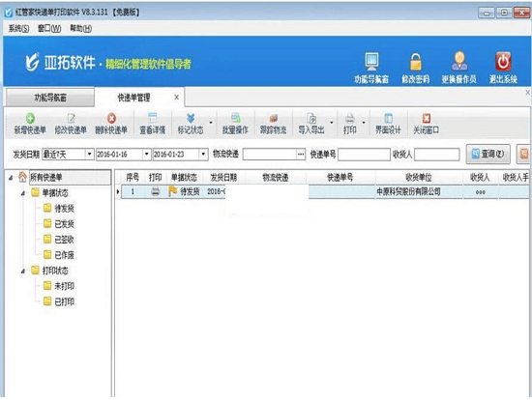Sort by 单据状态 column header
532x400 pixels.
click(184, 177)
